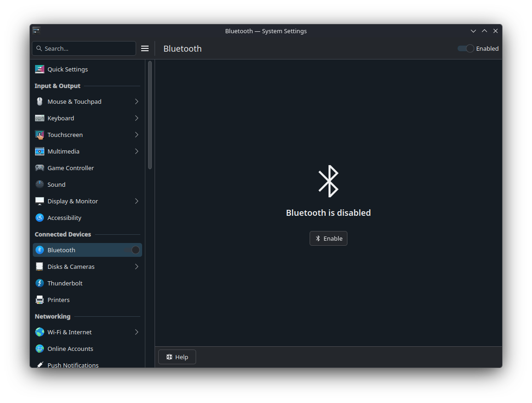The width and height of the screenshot is (532, 403).
Task: Click the Multimedia icon in the sidebar
Action: coord(40,151)
